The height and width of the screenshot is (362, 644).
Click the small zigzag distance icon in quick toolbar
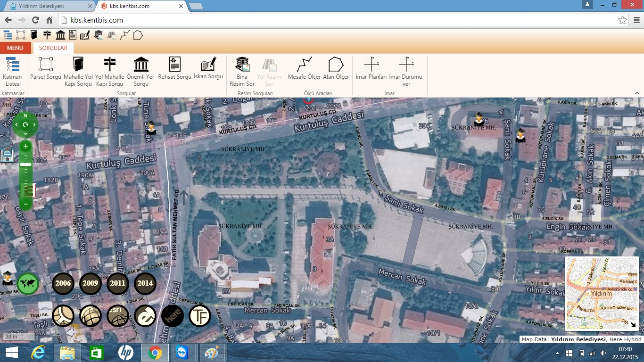click(125, 35)
